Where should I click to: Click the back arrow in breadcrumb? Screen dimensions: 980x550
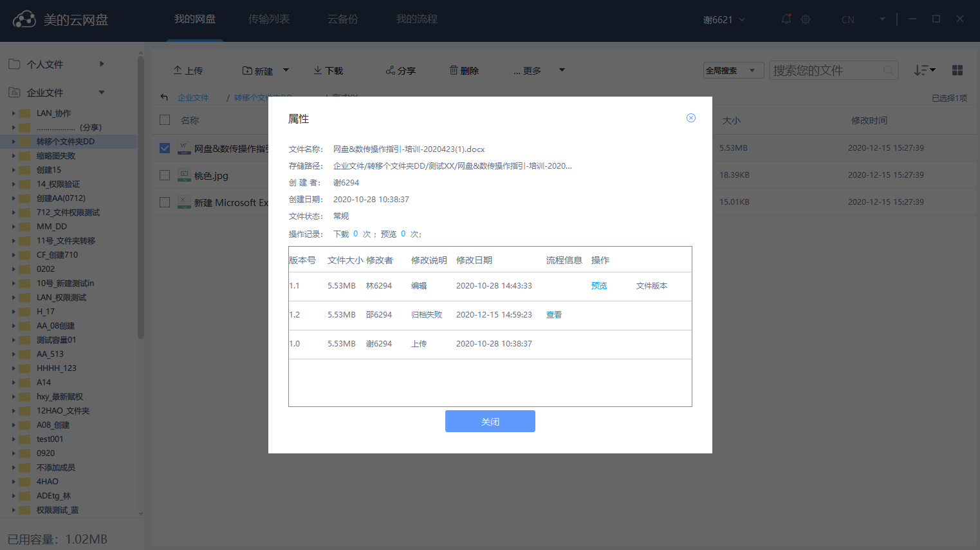click(164, 97)
